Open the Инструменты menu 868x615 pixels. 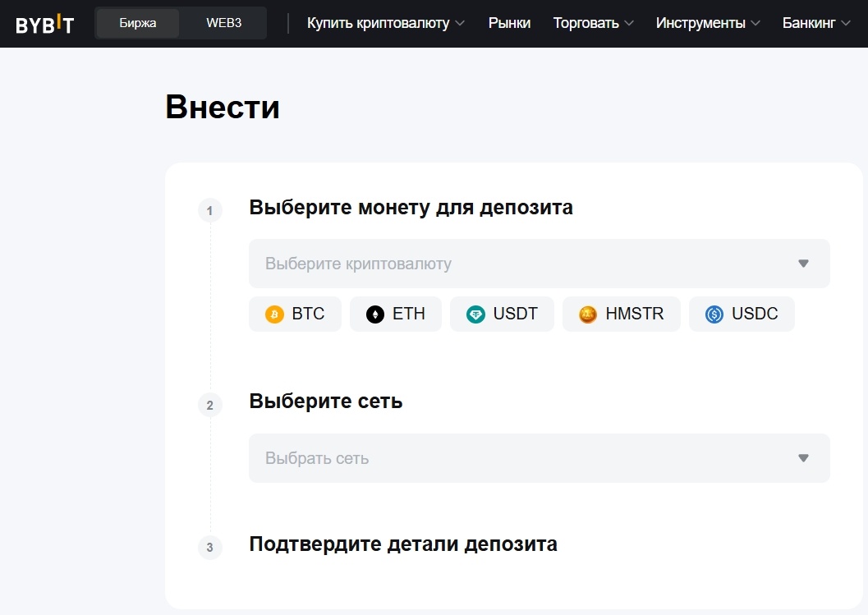tap(708, 23)
